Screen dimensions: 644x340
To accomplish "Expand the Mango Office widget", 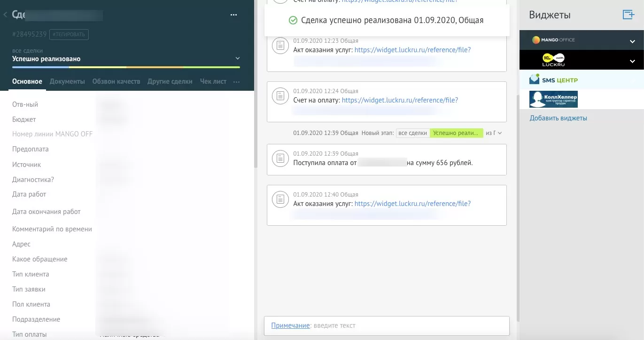I will click(x=632, y=41).
